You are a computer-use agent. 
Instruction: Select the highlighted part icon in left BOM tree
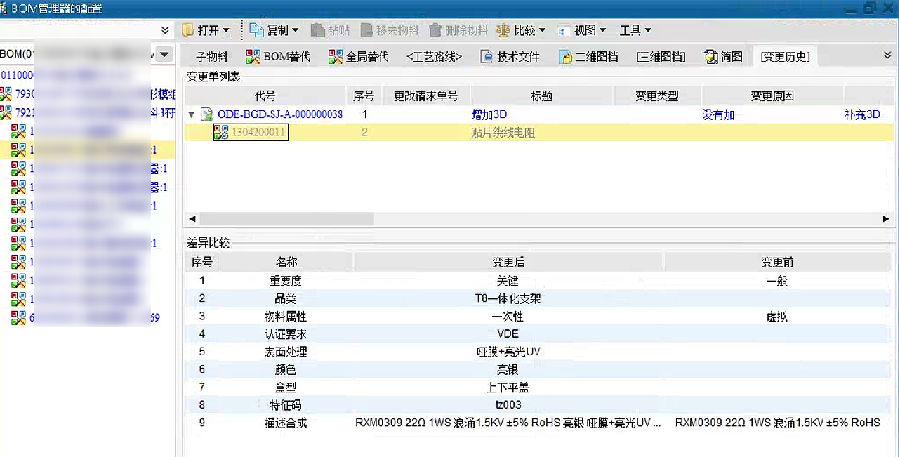(18, 150)
